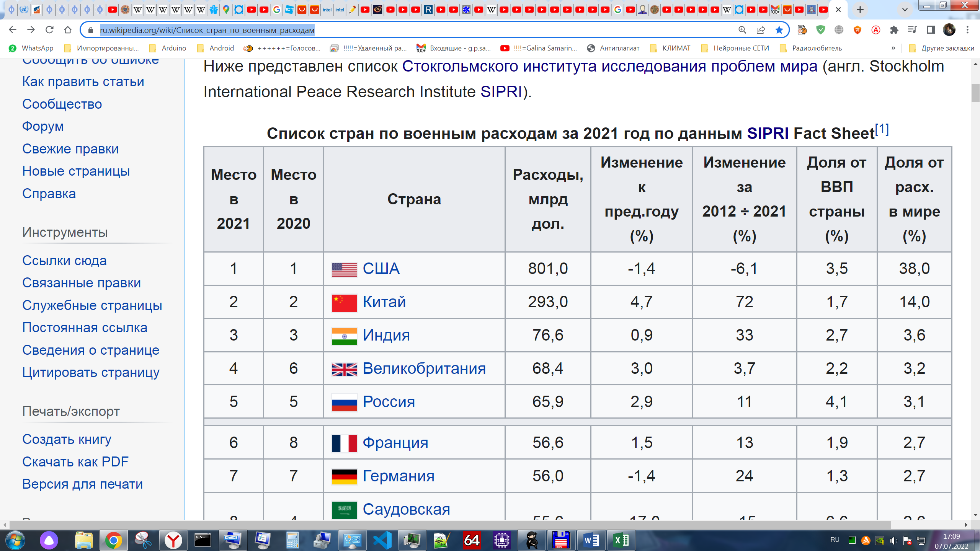980x551 pixels.
Task: Click the bookmark star in address bar
Action: click(779, 30)
